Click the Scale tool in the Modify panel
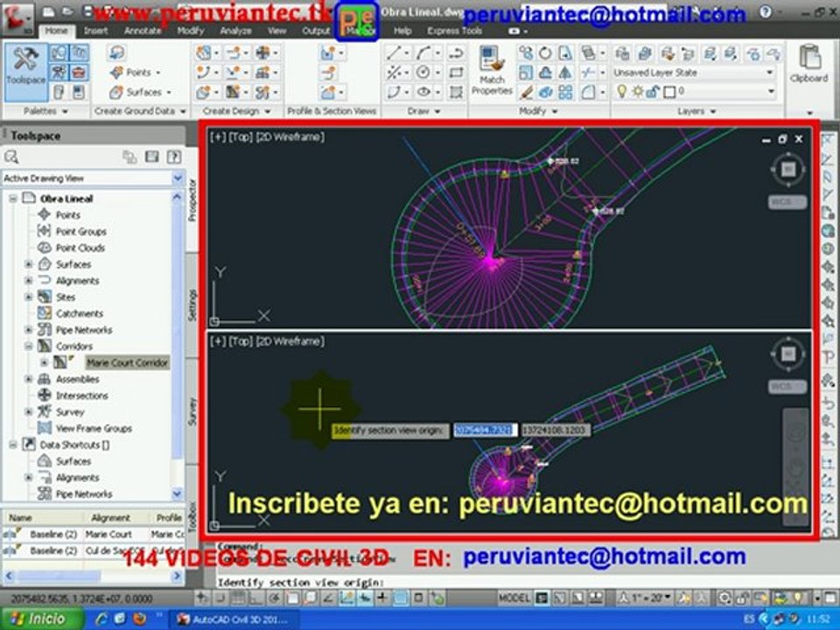This screenshot has width=840, height=630. (526, 73)
